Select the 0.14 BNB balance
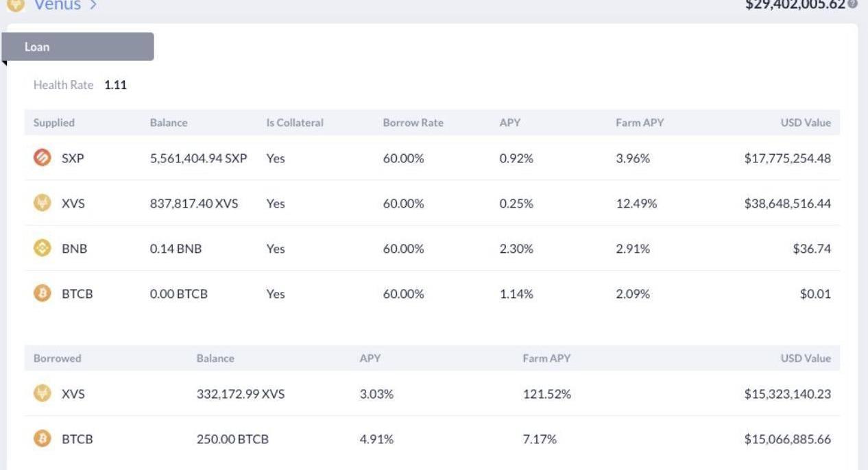 tap(176, 249)
